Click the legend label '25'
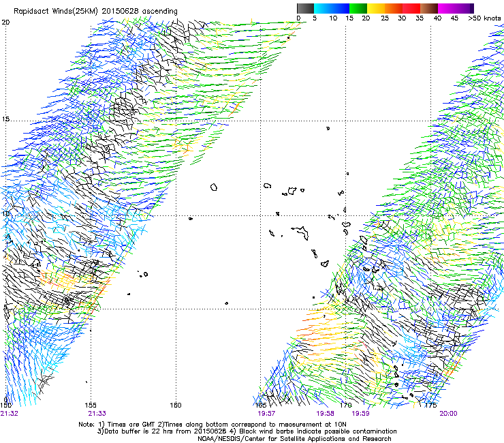 (385, 18)
